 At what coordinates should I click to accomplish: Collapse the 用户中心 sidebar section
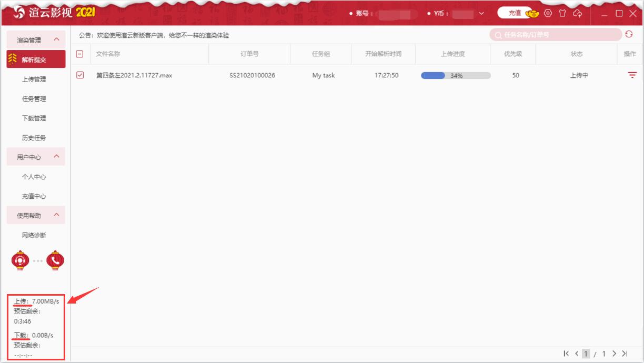coord(56,157)
